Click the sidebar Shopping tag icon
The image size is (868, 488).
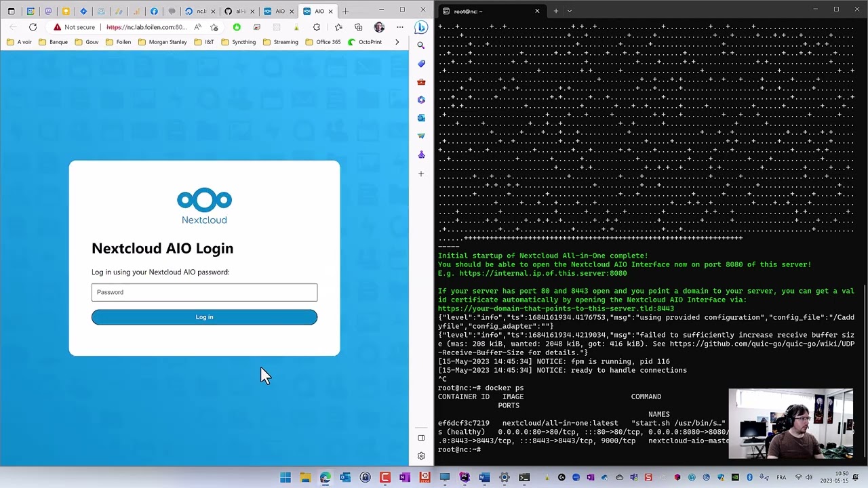(421, 64)
